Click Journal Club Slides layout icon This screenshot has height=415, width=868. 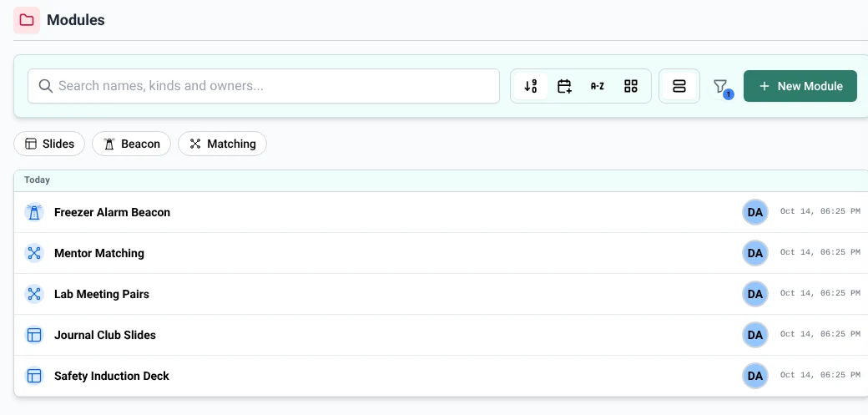(34, 335)
